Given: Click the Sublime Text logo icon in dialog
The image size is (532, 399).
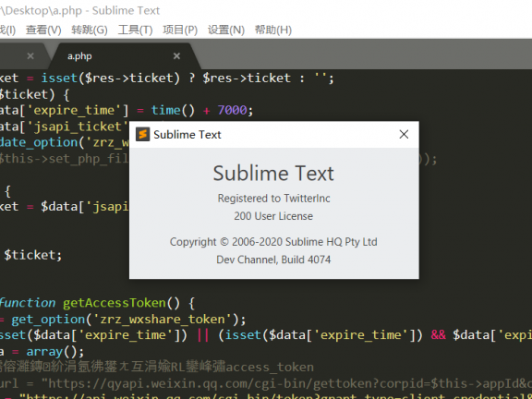Looking at the screenshot, I should tap(143, 134).
